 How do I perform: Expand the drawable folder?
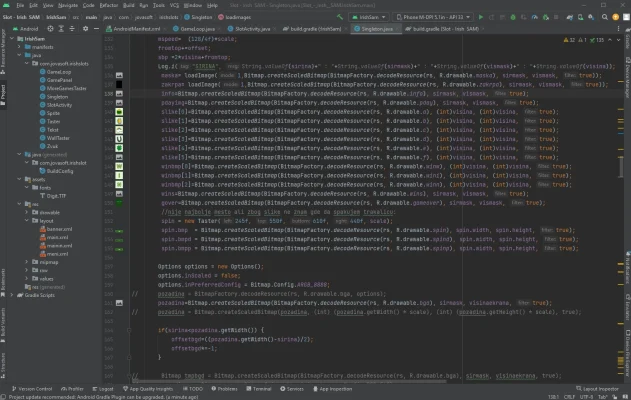(27, 212)
